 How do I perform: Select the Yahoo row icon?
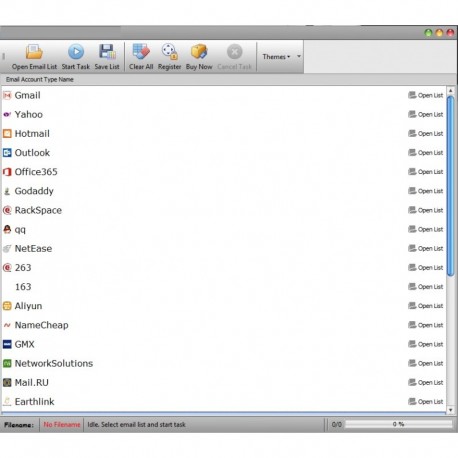[7, 114]
